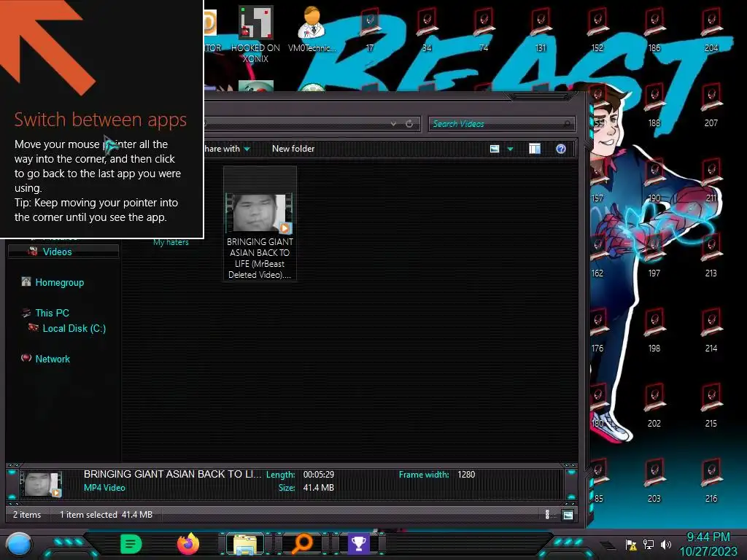Select desktop icon labeled 74
This screenshot has width=747, height=560.
(x=484, y=29)
